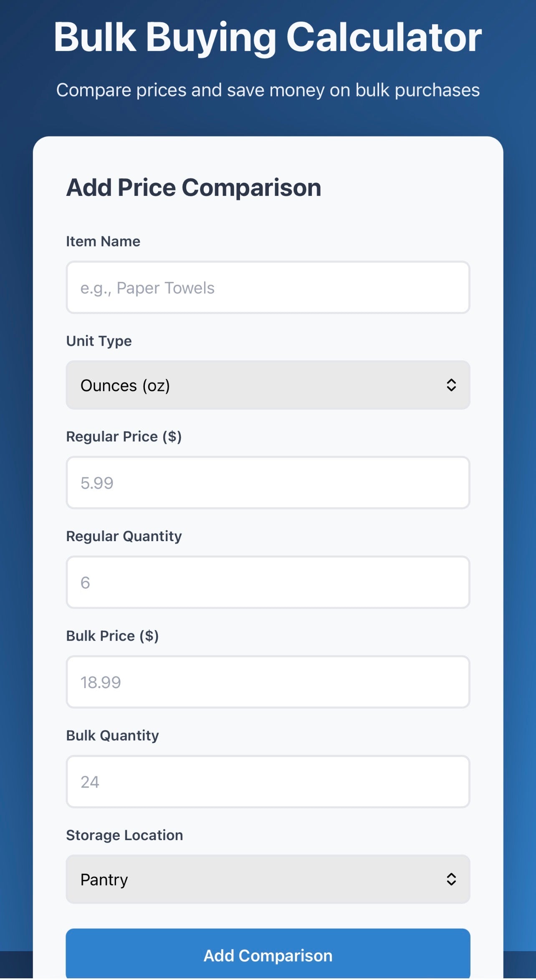The image size is (536, 980).
Task: Click the Item Name label
Action: [103, 241]
